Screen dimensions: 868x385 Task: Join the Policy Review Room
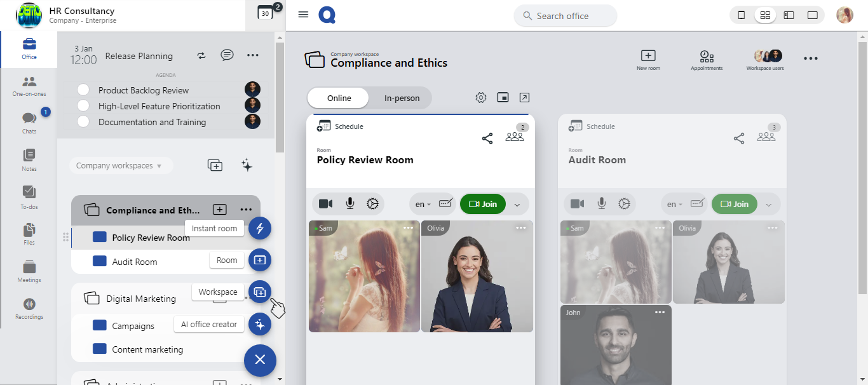pos(483,204)
